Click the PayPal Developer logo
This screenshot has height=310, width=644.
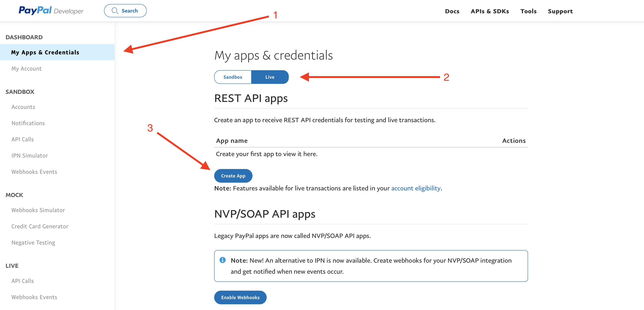pyautogui.click(x=51, y=11)
